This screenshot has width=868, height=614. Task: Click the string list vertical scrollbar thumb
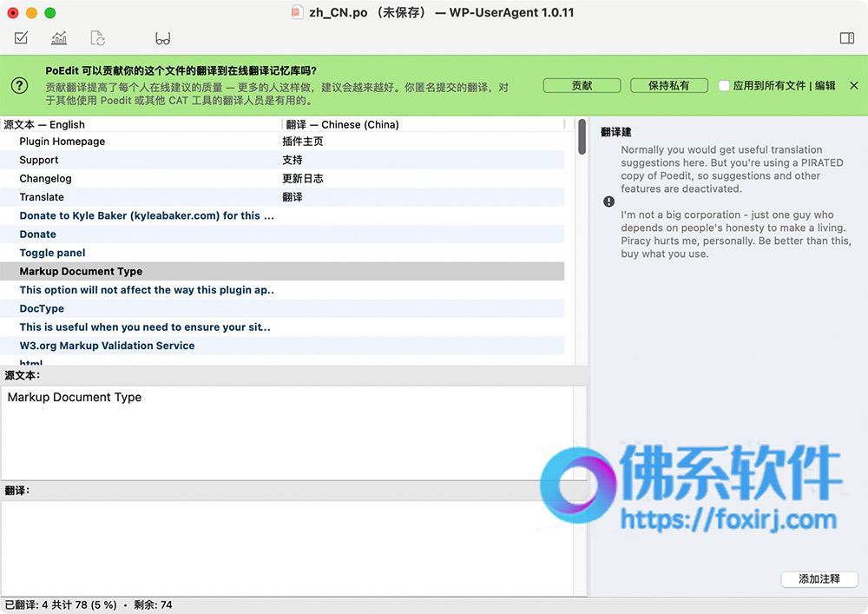point(582,136)
